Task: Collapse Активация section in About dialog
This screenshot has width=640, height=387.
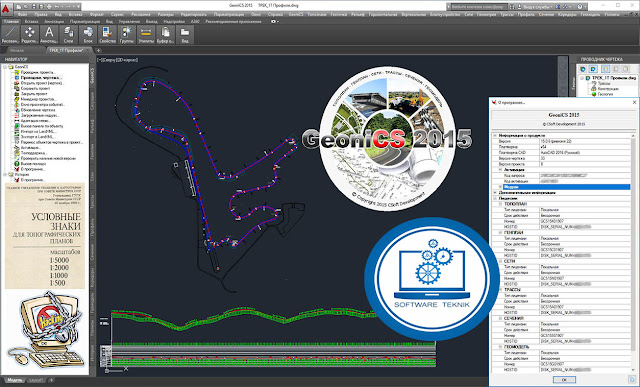Action: pos(500,169)
